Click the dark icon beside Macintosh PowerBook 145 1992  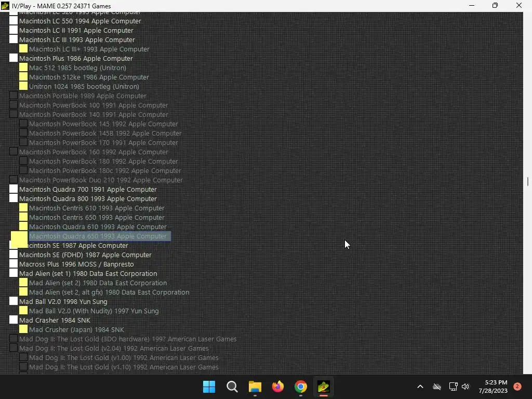23,124
